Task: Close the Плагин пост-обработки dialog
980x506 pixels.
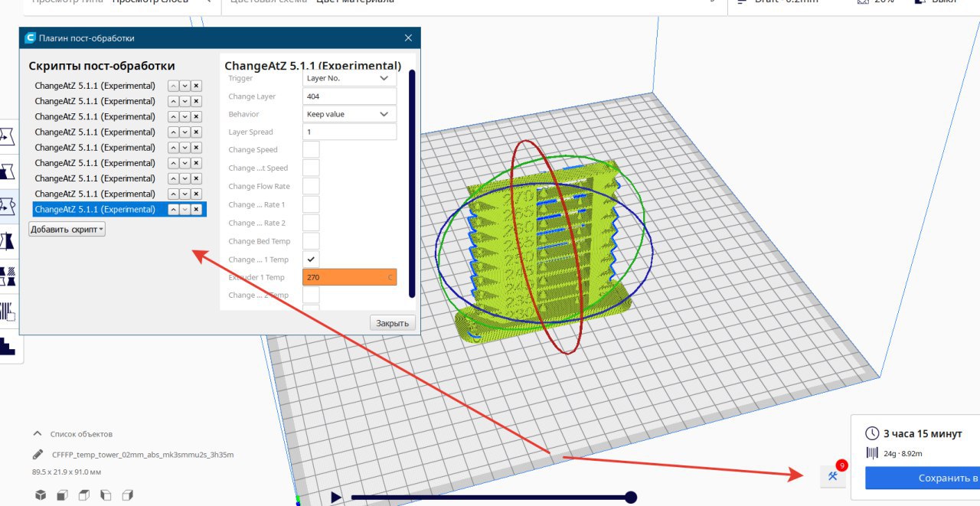Action: (x=407, y=38)
